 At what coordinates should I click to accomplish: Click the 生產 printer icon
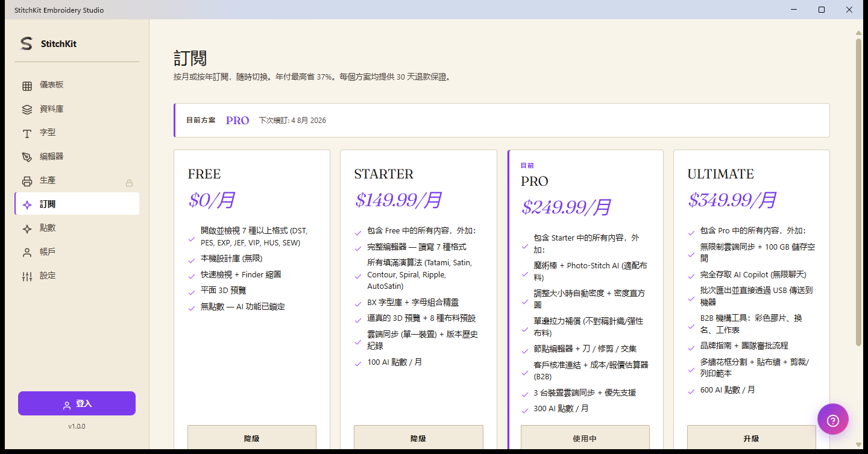[27, 181]
